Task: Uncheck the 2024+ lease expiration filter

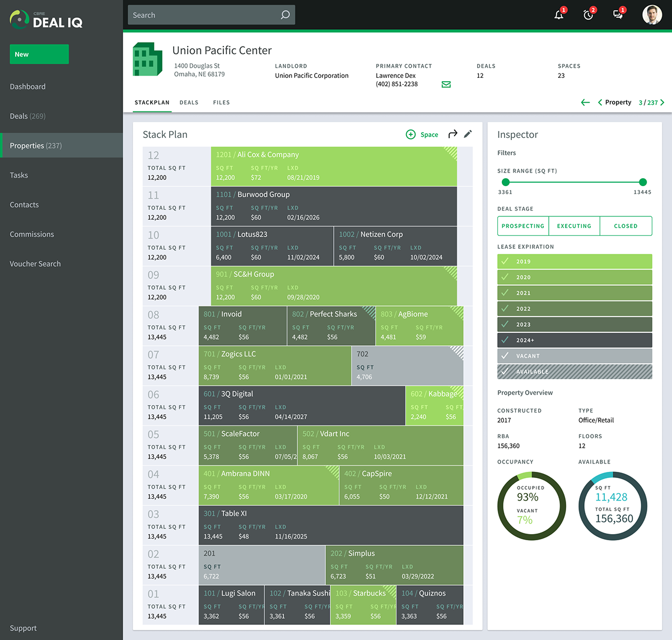Action: 575,340
